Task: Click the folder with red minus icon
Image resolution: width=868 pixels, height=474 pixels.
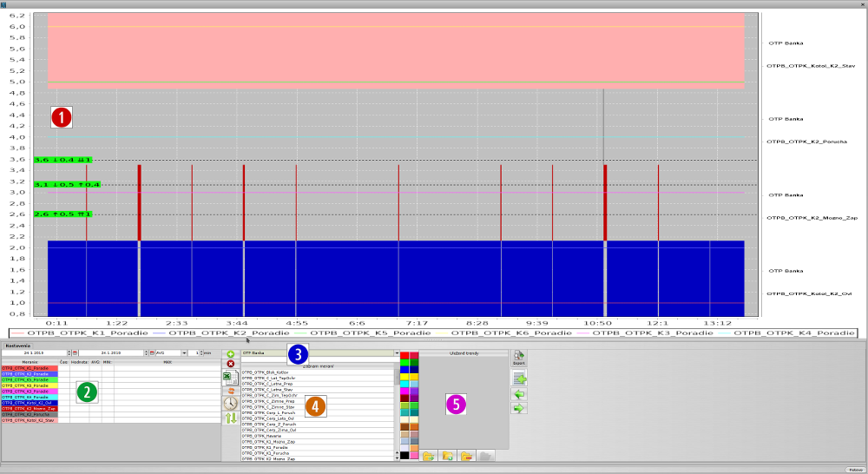Action: (x=468, y=455)
